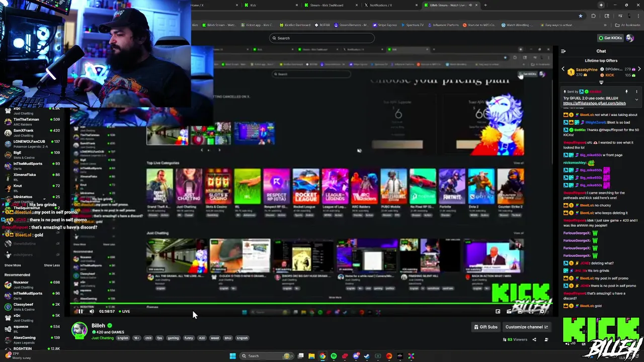
Task: Open recommended channel Classybeef
Action: 32,306
